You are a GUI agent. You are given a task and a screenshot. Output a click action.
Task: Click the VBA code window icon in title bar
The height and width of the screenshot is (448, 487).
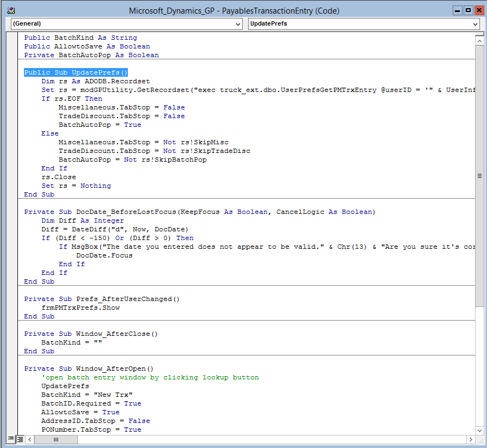pyautogui.click(x=11, y=11)
